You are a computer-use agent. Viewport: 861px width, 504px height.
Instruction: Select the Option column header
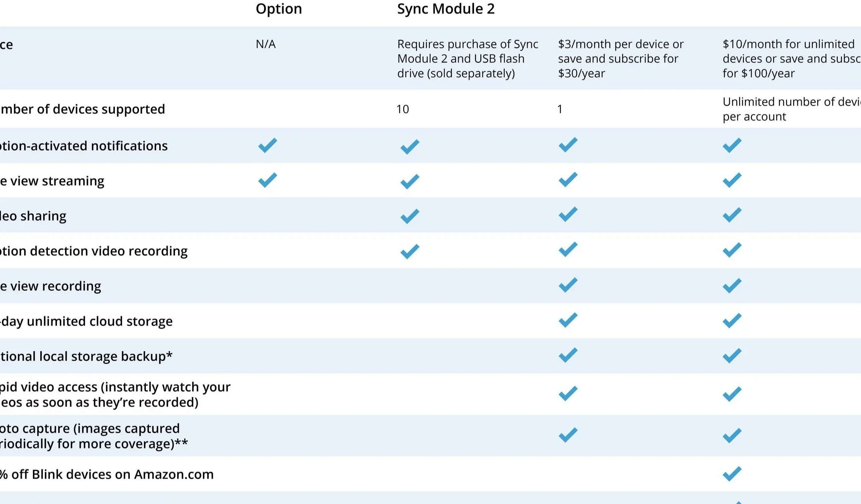coord(279,9)
